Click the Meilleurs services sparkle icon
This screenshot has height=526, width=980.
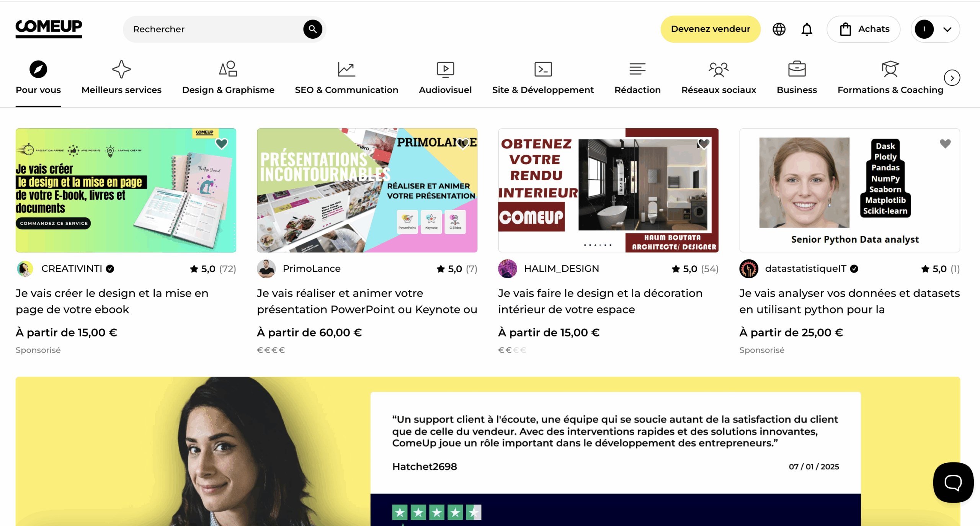[121, 69]
